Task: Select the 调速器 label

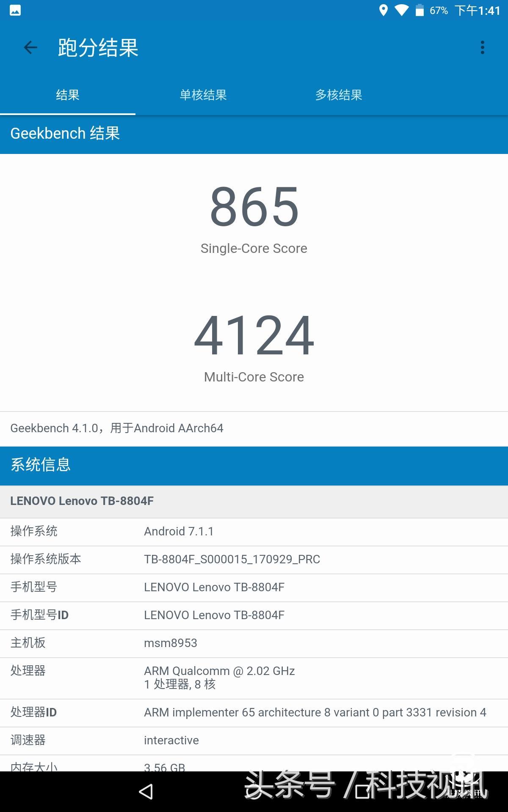Action: click(28, 740)
